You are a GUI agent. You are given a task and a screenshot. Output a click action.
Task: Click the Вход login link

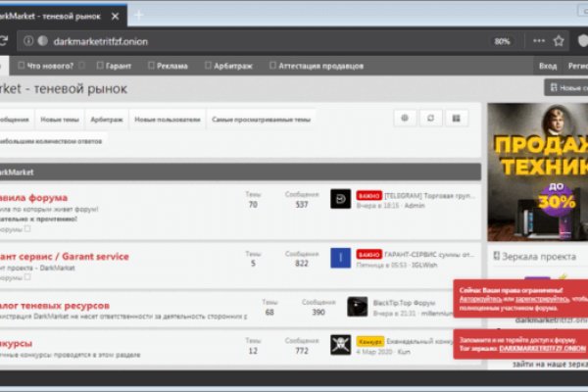(548, 66)
